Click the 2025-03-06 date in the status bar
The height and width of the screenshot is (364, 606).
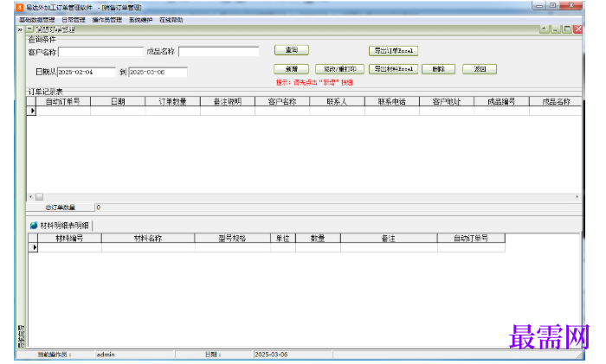[271, 354]
